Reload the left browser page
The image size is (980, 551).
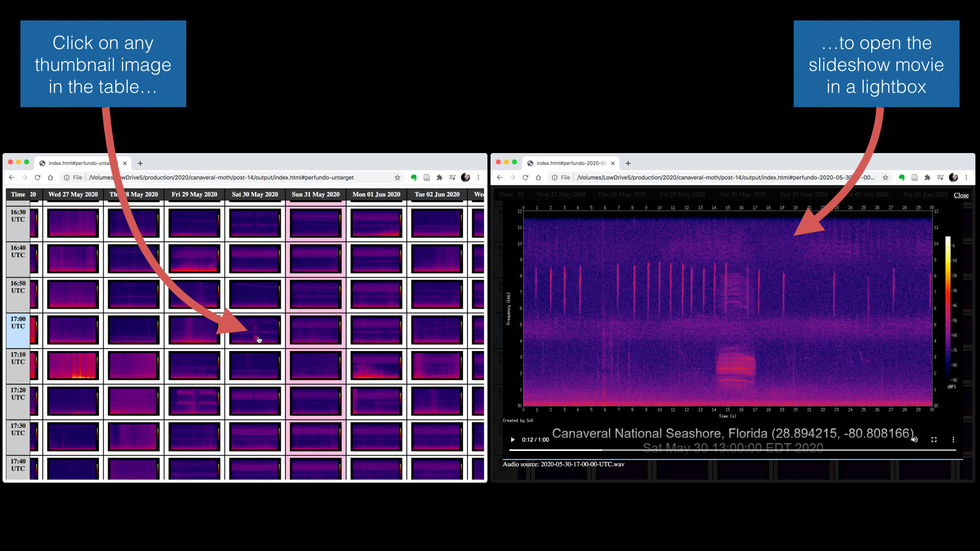click(37, 178)
